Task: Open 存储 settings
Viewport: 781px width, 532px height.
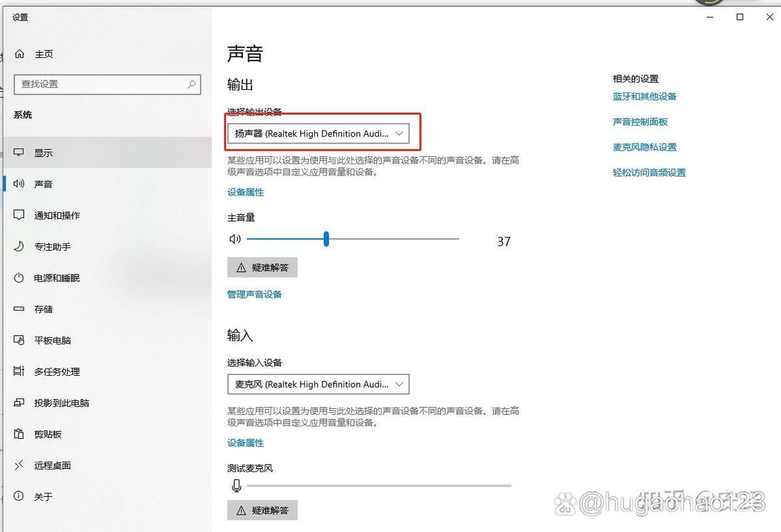Action: [x=108, y=309]
